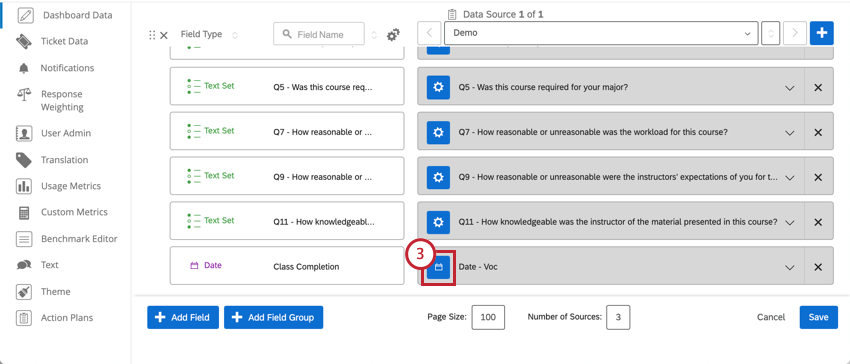The width and height of the screenshot is (850, 364).
Task: Open gear settings for the Q11 field
Action: 438,222
